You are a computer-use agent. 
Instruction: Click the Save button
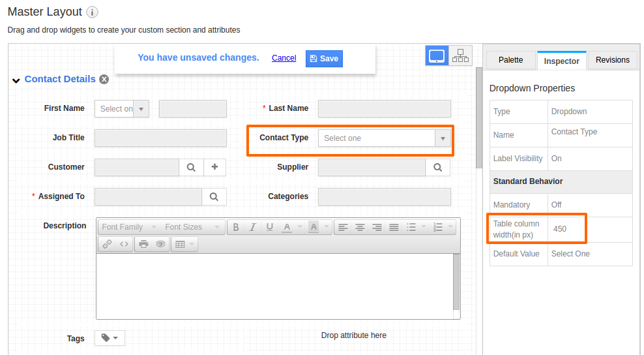point(324,59)
